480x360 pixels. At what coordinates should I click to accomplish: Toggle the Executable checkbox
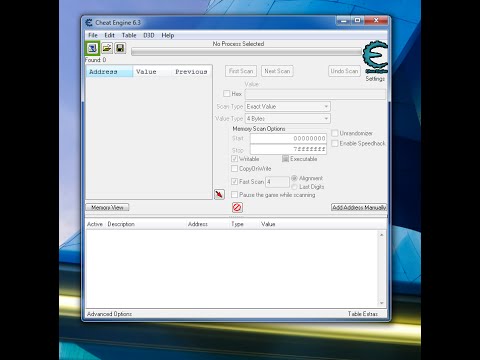click(285, 159)
